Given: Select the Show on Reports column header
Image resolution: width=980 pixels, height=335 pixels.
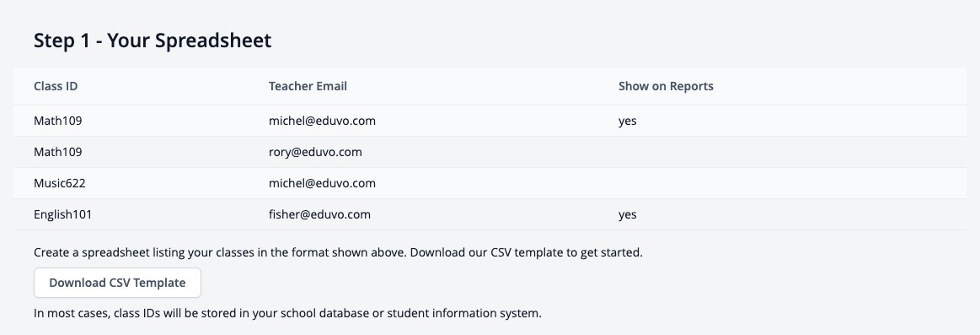Looking at the screenshot, I should tap(666, 86).
